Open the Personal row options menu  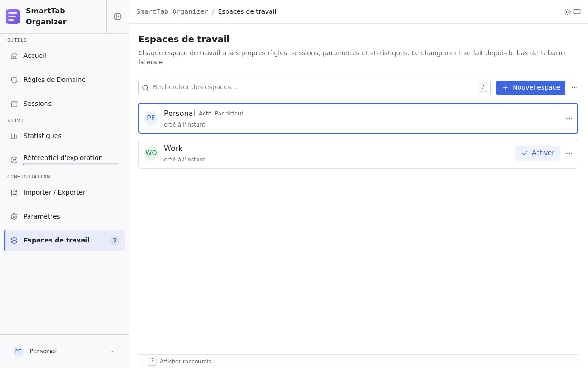pos(569,118)
